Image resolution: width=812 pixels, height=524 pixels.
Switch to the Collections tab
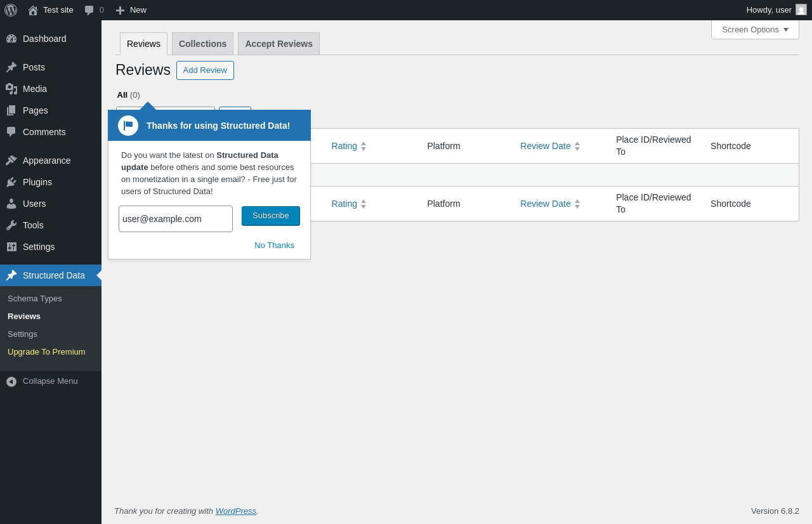(x=202, y=44)
